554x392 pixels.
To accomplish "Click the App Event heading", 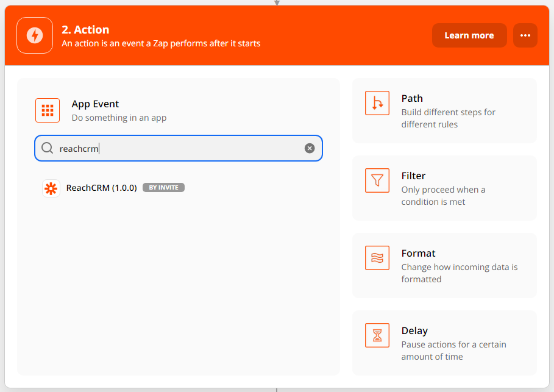I will tap(95, 104).
